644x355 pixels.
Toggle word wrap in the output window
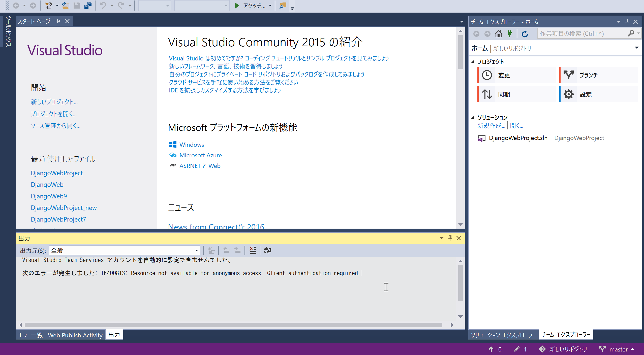[x=267, y=250]
